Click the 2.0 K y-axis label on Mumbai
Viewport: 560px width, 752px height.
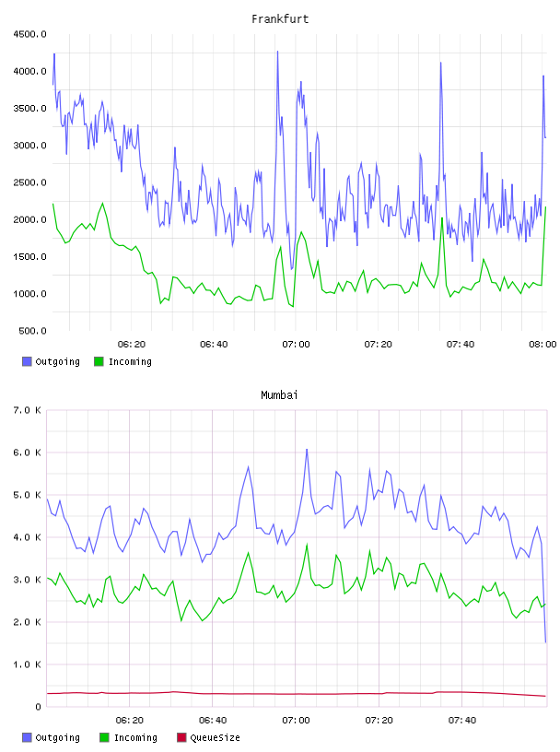(x=27, y=622)
